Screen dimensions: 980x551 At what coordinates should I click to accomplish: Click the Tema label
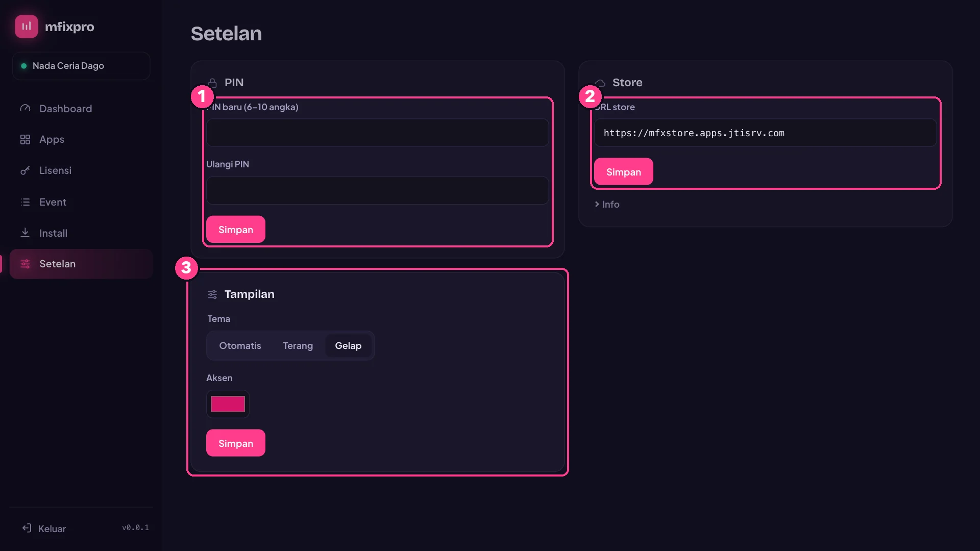[x=218, y=318]
